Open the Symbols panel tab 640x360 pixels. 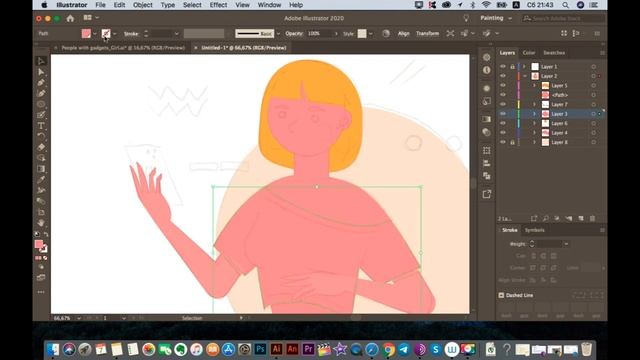coord(535,230)
